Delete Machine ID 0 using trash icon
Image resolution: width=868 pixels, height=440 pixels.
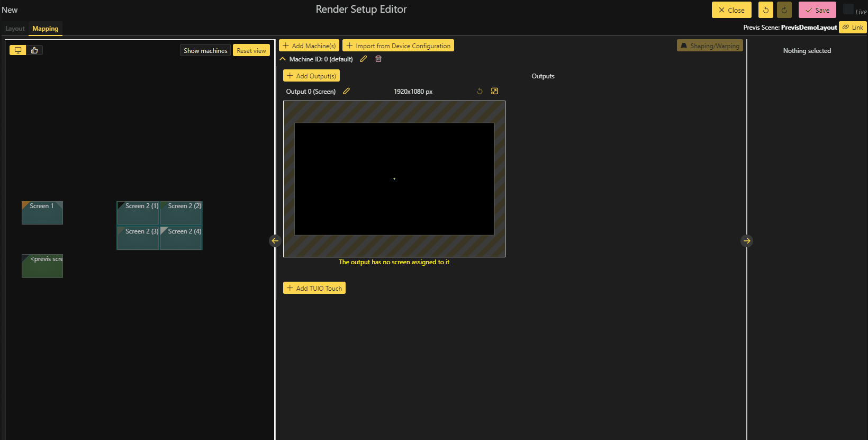click(378, 59)
